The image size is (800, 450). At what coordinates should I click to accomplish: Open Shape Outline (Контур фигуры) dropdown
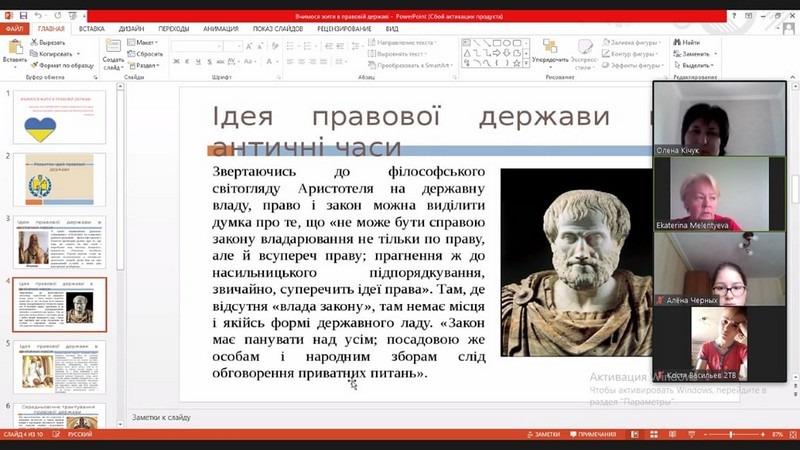click(631, 54)
